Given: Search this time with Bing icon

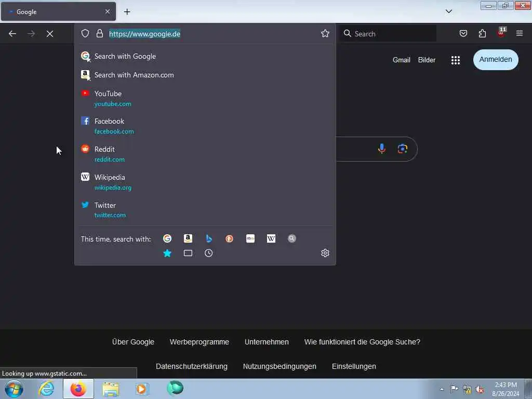Looking at the screenshot, I should tap(209, 238).
